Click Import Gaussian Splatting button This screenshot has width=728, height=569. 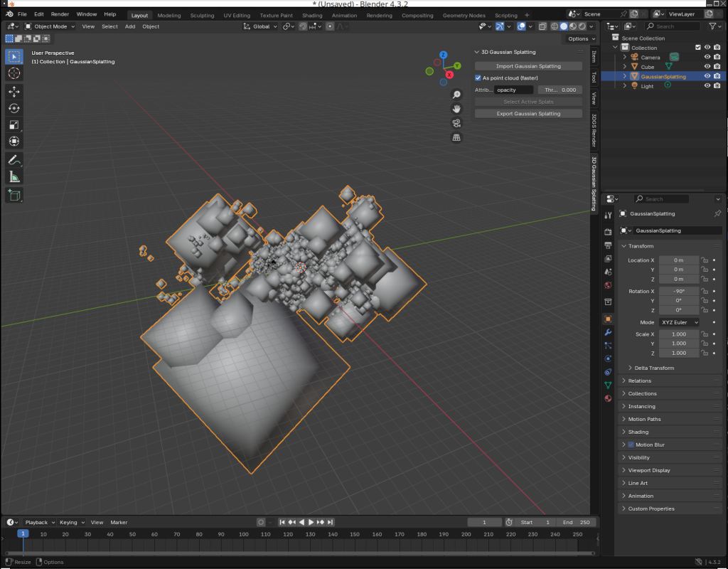[528, 66]
